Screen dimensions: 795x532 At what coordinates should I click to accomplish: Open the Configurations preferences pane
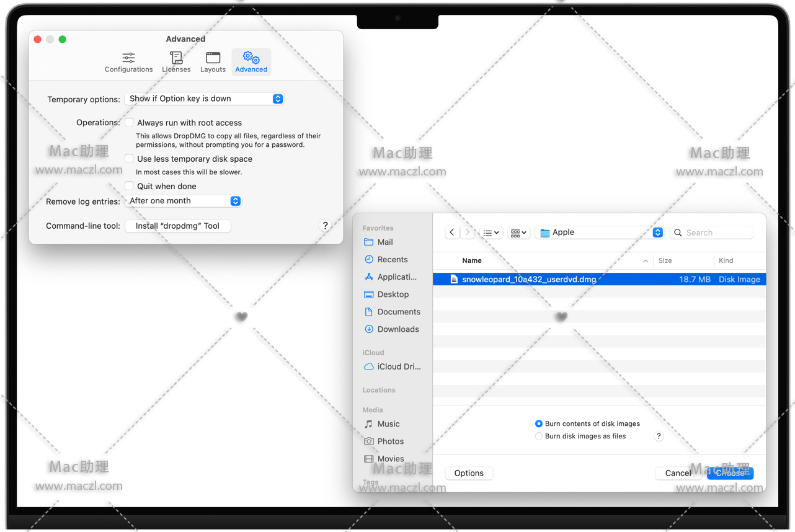point(128,63)
